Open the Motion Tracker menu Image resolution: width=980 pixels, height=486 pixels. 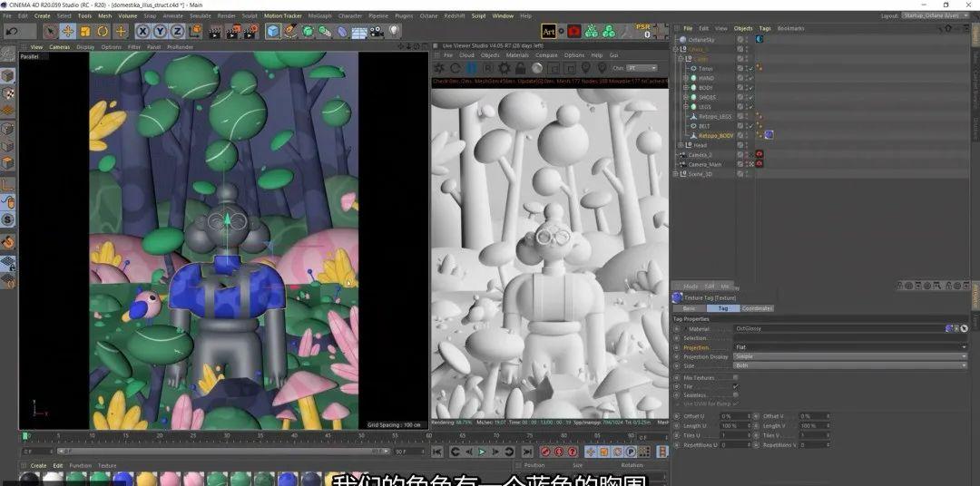pyautogui.click(x=282, y=15)
